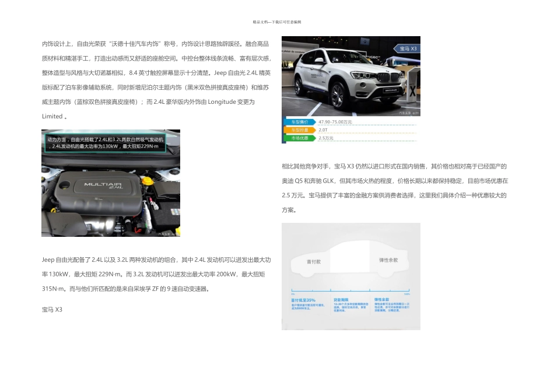Click the line starting "Jeep 自由光配备了 2.4L"
The width and height of the screenshot is (554, 392).
pos(156,260)
